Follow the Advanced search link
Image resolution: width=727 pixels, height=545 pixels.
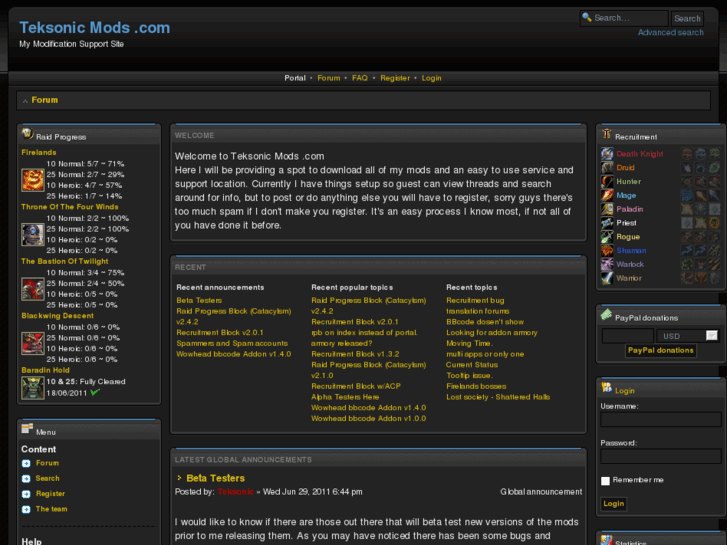670,32
